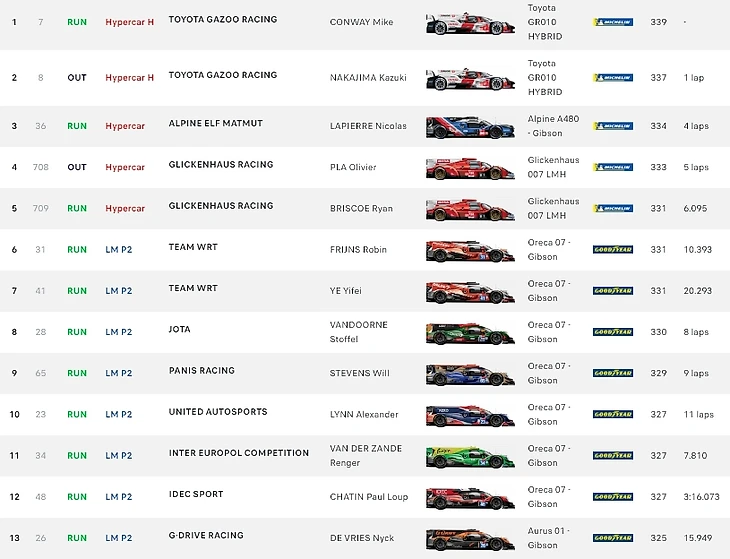Select the Toyota Gazoo Racing team in position 1
This screenshot has width=730, height=559.
223,20
